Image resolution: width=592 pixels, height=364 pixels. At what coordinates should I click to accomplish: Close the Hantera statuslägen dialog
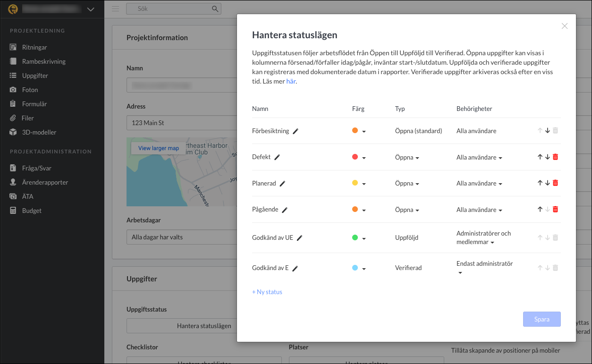click(564, 26)
